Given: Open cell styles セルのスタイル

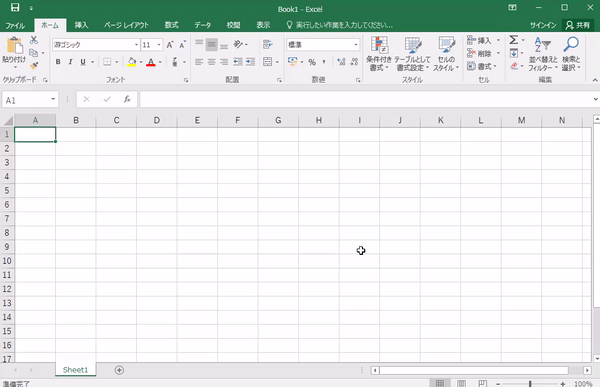Looking at the screenshot, I should pyautogui.click(x=446, y=54).
